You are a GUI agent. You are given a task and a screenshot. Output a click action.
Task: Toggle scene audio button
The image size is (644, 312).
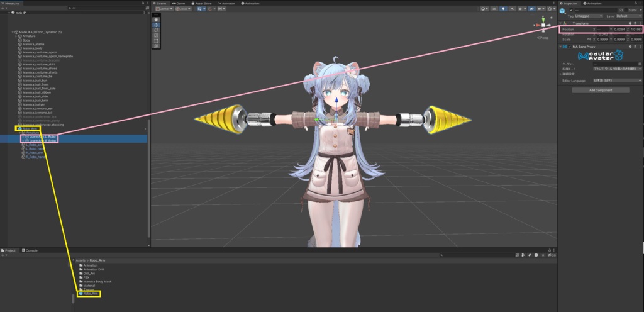(x=512, y=9)
